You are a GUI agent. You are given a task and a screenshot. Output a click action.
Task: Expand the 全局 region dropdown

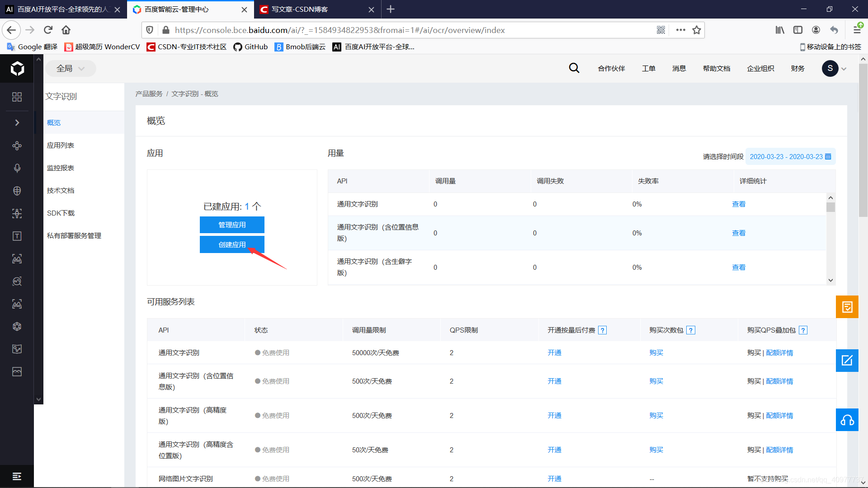[71, 68]
